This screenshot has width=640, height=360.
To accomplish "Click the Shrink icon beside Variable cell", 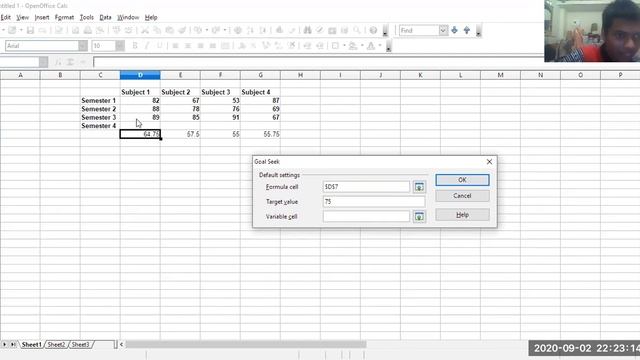I will coord(419,216).
